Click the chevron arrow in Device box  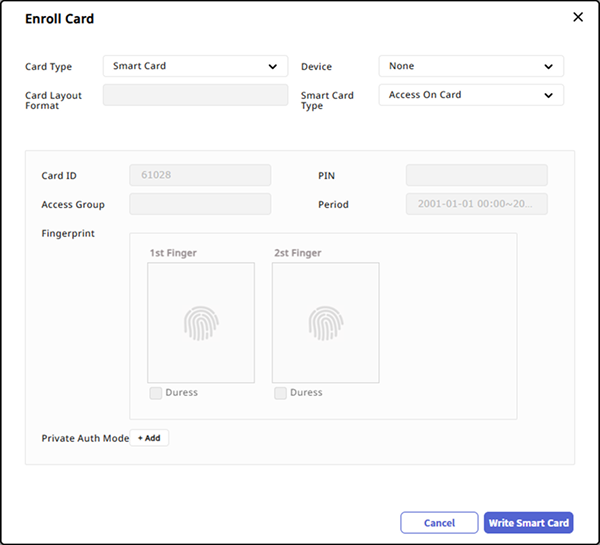(548, 67)
